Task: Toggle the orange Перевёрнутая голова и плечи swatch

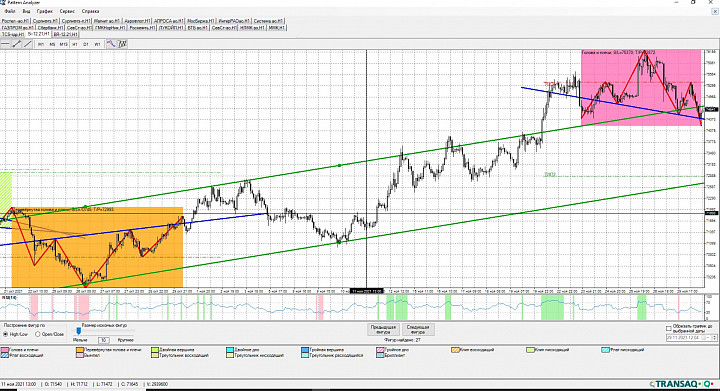Action: 79,350
